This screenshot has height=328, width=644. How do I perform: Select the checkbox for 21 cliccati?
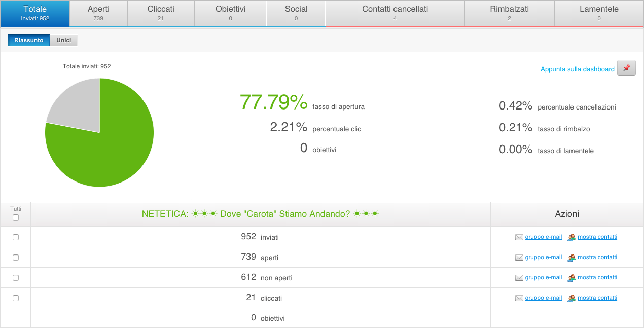point(16,298)
